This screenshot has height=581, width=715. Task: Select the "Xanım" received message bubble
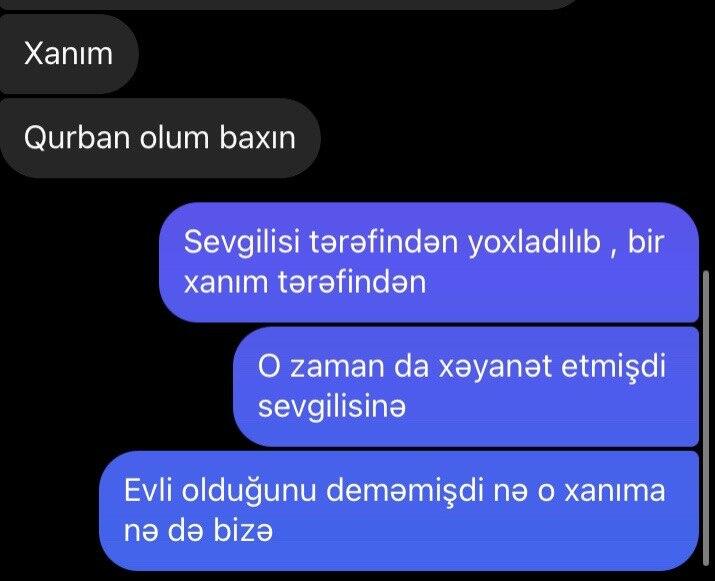point(68,54)
